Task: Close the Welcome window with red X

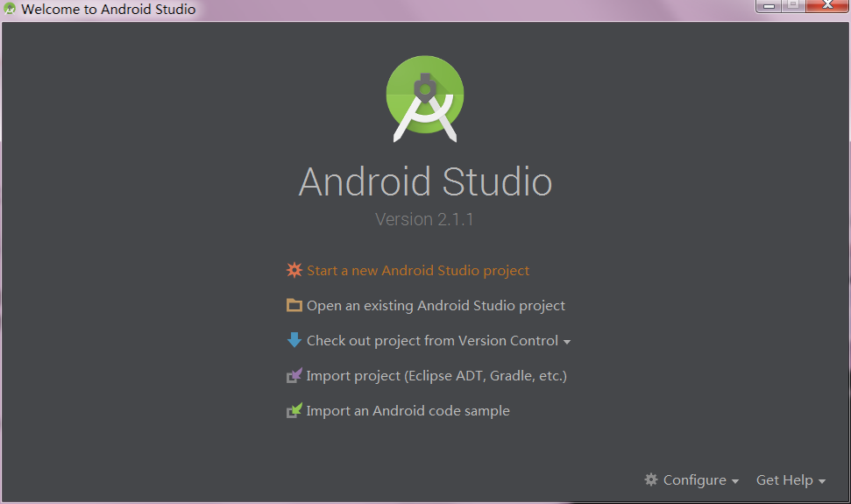Action: coord(827,5)
